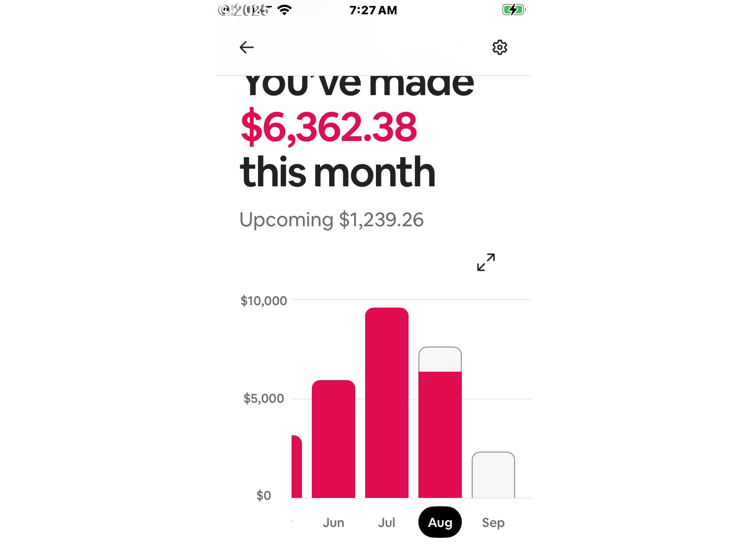Tap the $6,362.38 earnings amount
The image size is (747, 560).
coord(329,127)
